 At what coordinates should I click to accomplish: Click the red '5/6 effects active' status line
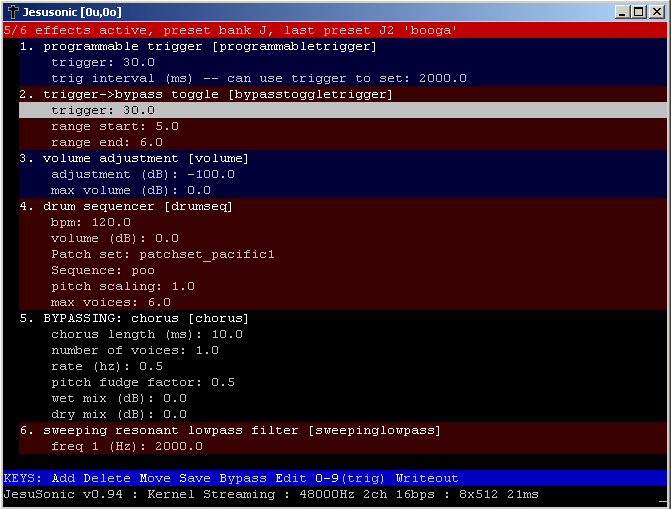click(335, 30)
